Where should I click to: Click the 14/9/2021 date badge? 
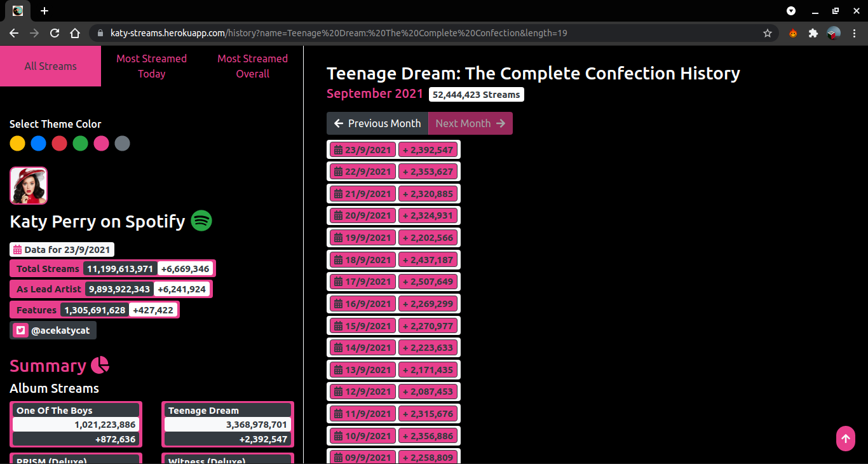363,348
